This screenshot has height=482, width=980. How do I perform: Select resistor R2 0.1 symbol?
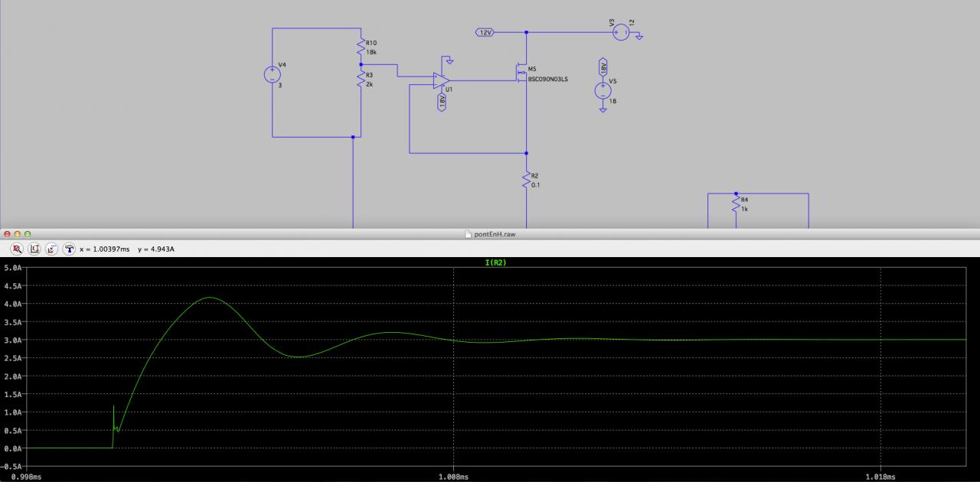click(x=527, y=181)
